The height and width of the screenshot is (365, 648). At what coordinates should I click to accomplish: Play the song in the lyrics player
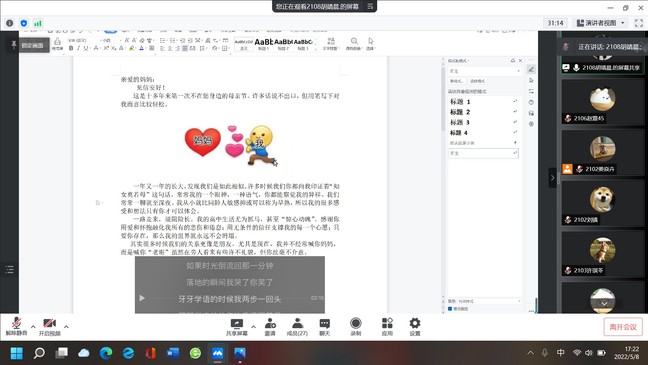[142, 298]
